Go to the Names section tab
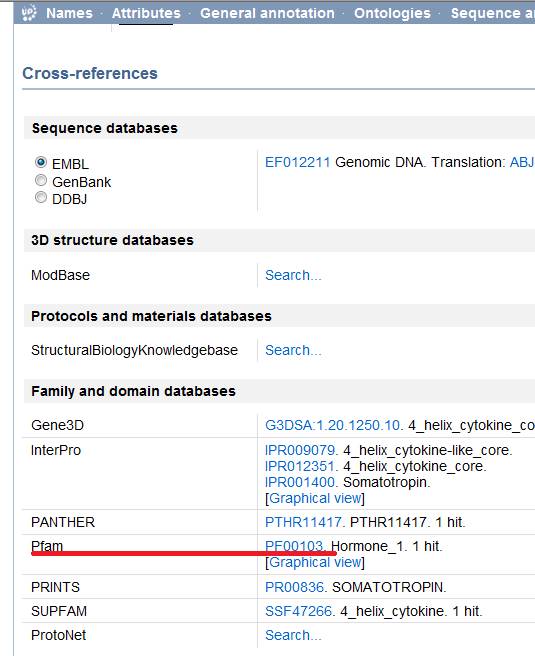The width and height of the screenshot is (535, 656). (69, 13)
